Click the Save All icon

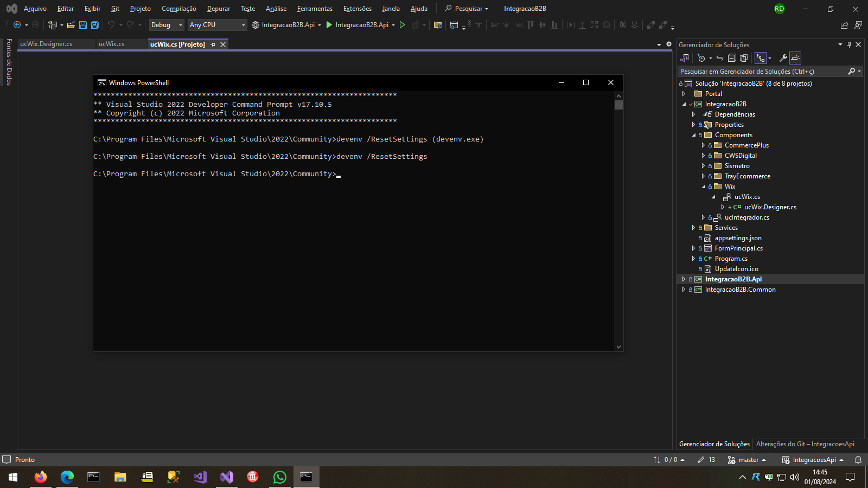pyautogui.click(x=94, y=25)
